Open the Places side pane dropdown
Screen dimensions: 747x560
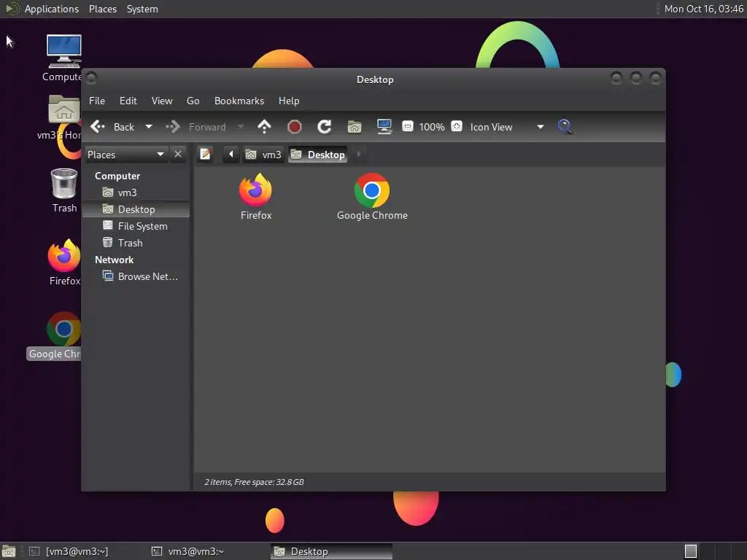coord(125,155)
